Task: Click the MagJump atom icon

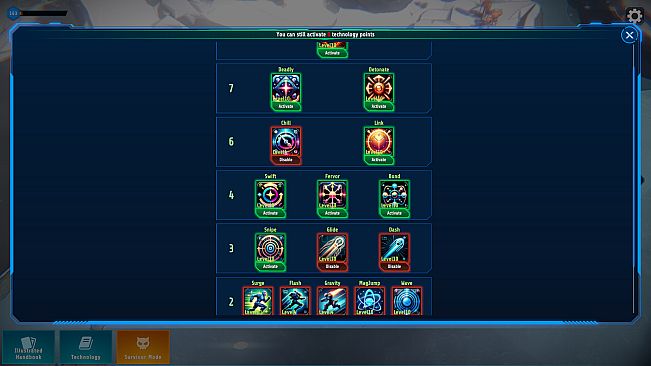Action: (x=370, y=301)
